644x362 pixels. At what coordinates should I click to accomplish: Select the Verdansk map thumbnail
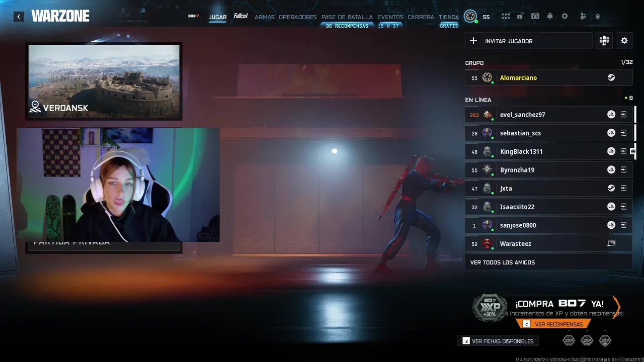click(x=104, y=81)
